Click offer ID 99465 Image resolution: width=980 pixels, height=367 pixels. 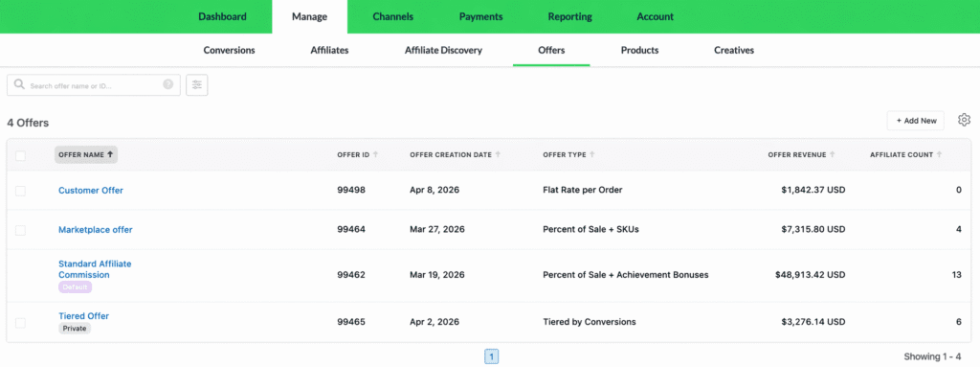351,322
